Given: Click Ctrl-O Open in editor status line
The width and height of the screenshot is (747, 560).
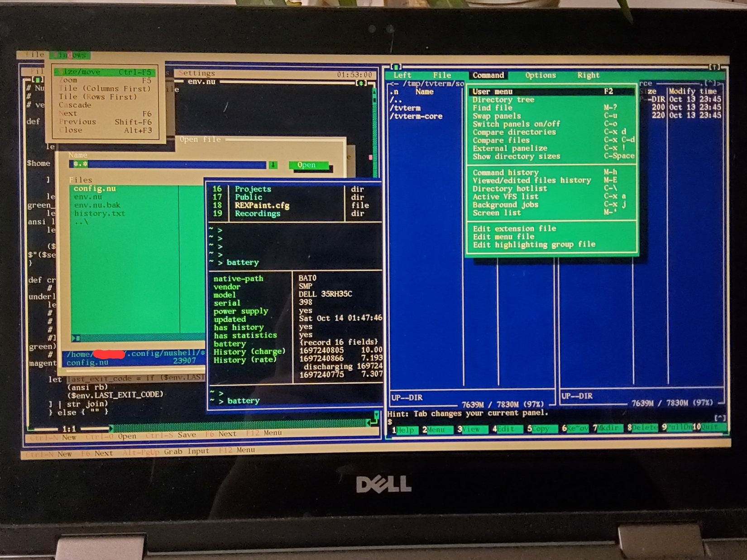Looking at the screenshot, I should pos(111,437).
